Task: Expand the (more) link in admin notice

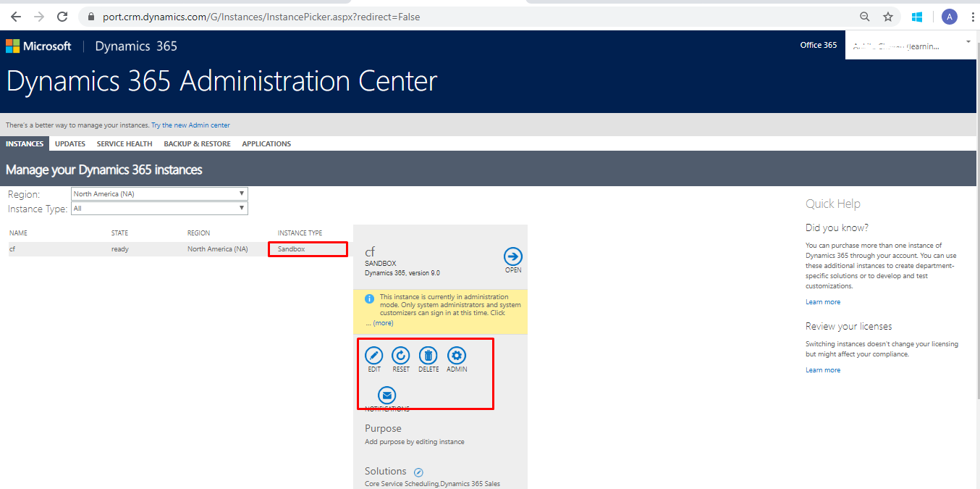Action: click(x=383, y=323)
